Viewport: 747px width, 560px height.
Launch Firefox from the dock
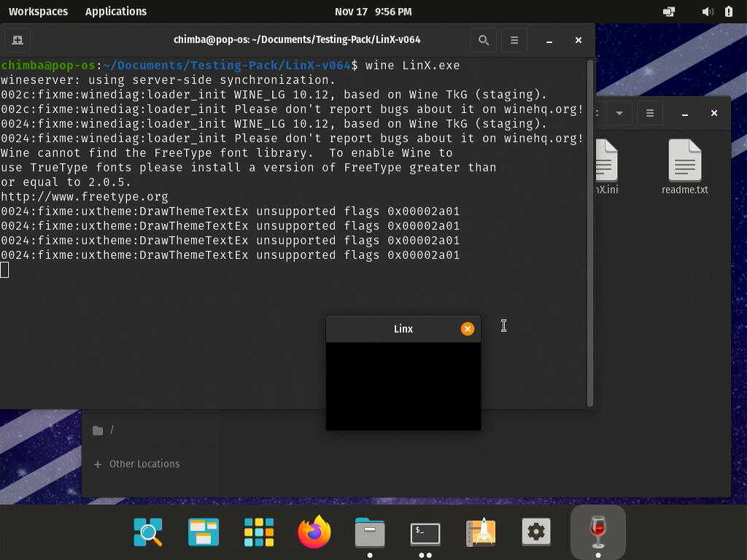point(314,532)
